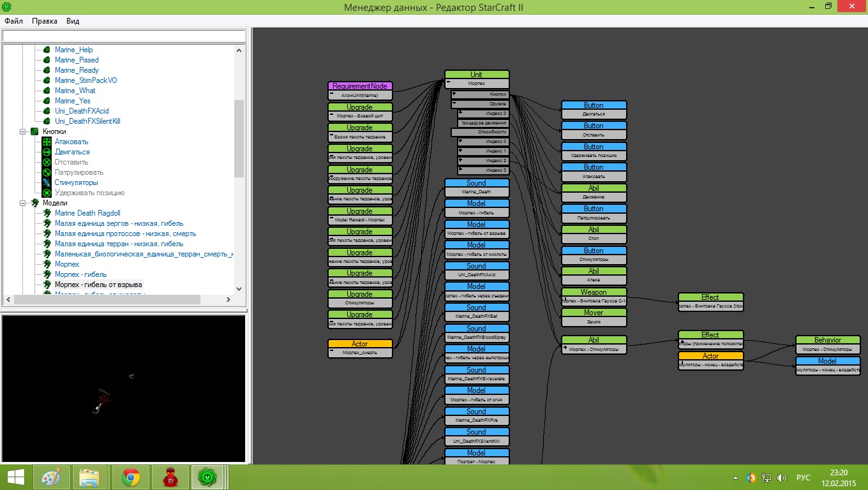Open File Explorer from the taskbar
The width and height of the screenshot is (868, 490).
pos(90,477)
